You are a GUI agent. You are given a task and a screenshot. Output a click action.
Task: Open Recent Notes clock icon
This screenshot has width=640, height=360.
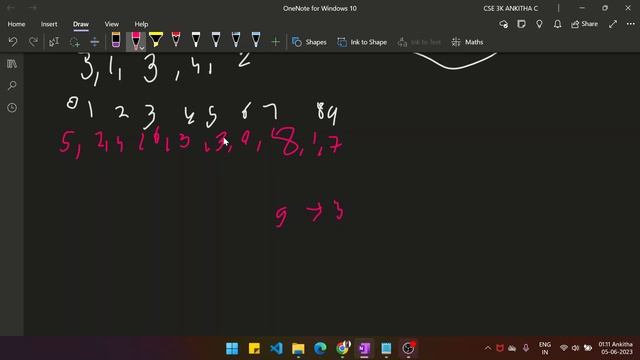(x=12, y=108)
